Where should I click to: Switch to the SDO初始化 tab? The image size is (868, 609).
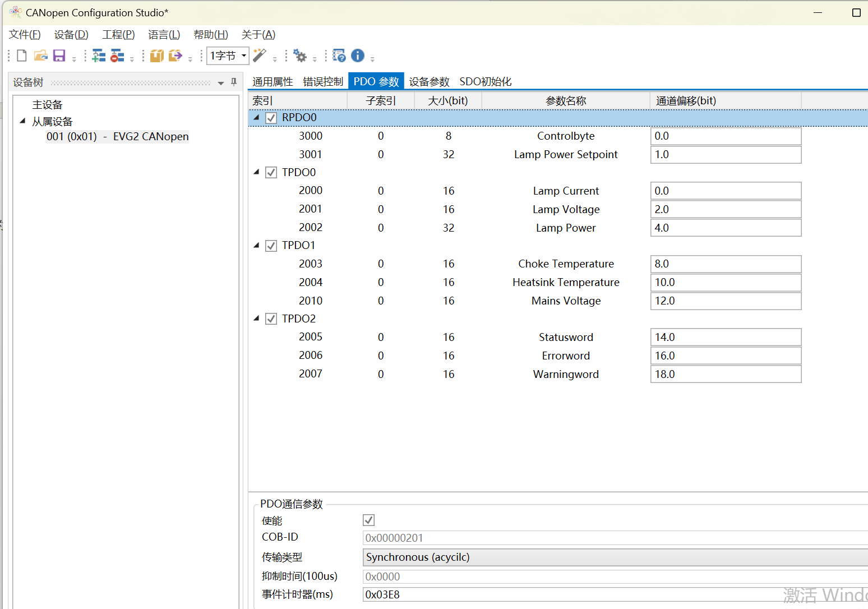(x=486, y=81)
